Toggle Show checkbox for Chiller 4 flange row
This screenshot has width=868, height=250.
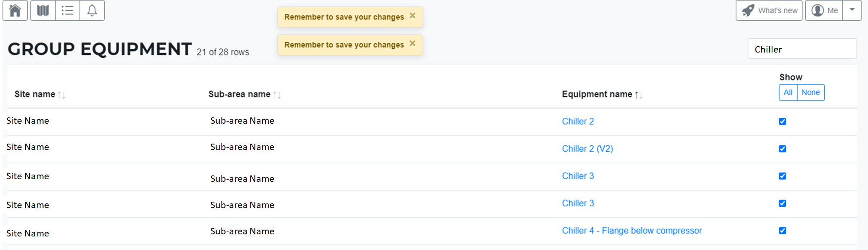point(782,231)
